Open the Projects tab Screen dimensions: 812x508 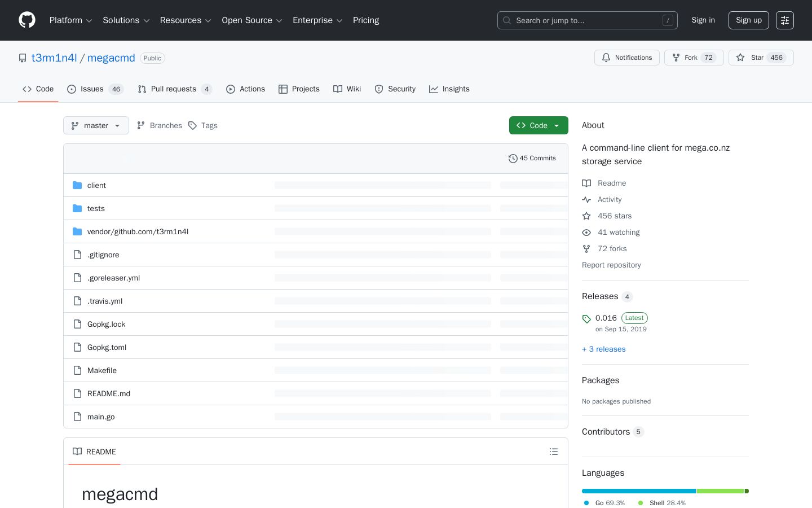299,89
